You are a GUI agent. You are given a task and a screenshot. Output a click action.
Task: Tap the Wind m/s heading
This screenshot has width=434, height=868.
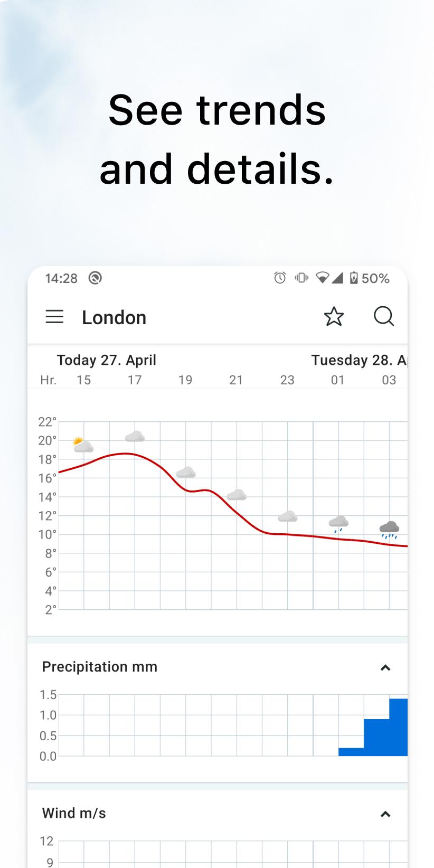pyautogui.click(x=74, y=813)
